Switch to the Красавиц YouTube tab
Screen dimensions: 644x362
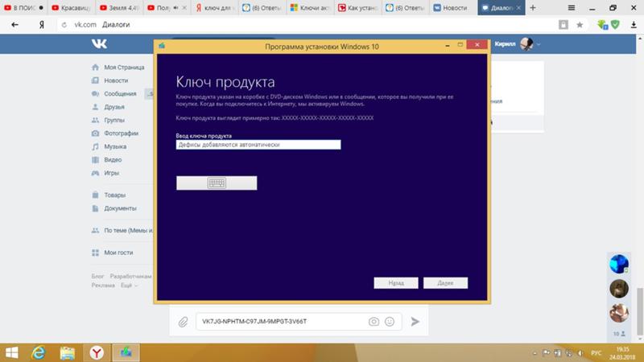[x=71, y=8]
